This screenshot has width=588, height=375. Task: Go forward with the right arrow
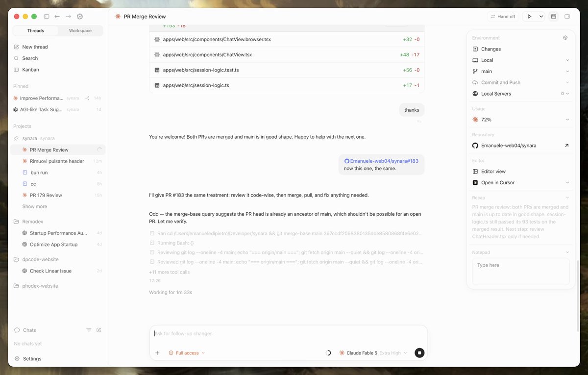point(68,16)
